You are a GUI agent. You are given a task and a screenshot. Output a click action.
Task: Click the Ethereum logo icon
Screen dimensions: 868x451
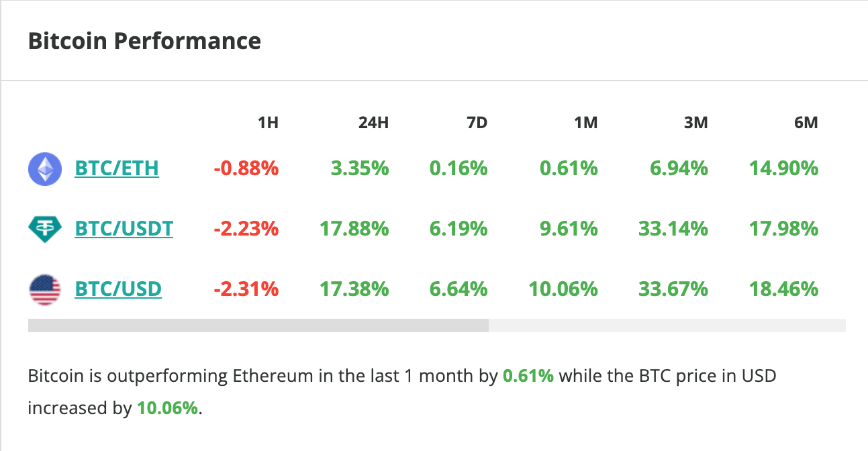click(x=45, y=168)
